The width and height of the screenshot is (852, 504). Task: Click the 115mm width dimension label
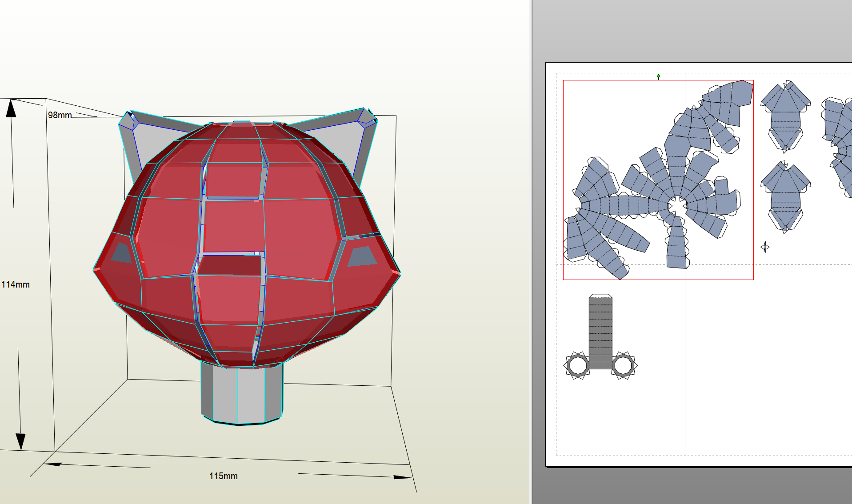point(223,476)
